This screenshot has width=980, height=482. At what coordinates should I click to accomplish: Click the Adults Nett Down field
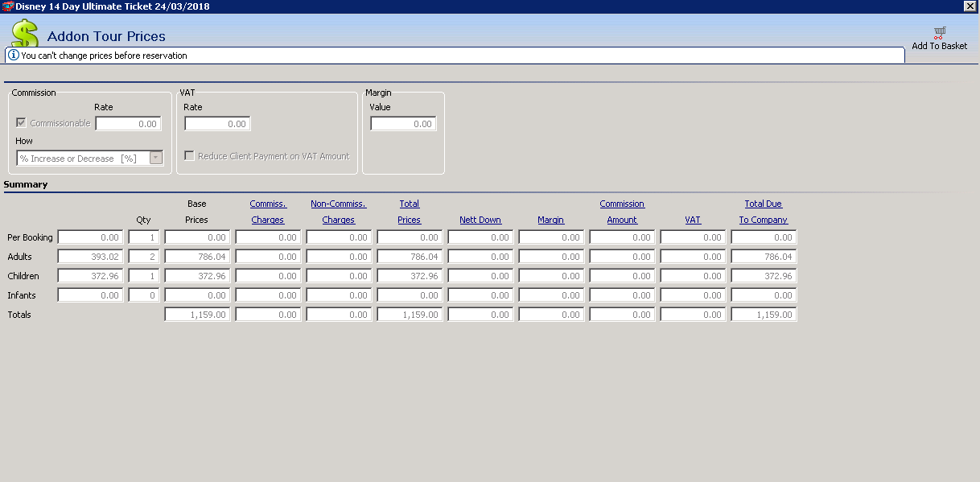pos(480,257)
